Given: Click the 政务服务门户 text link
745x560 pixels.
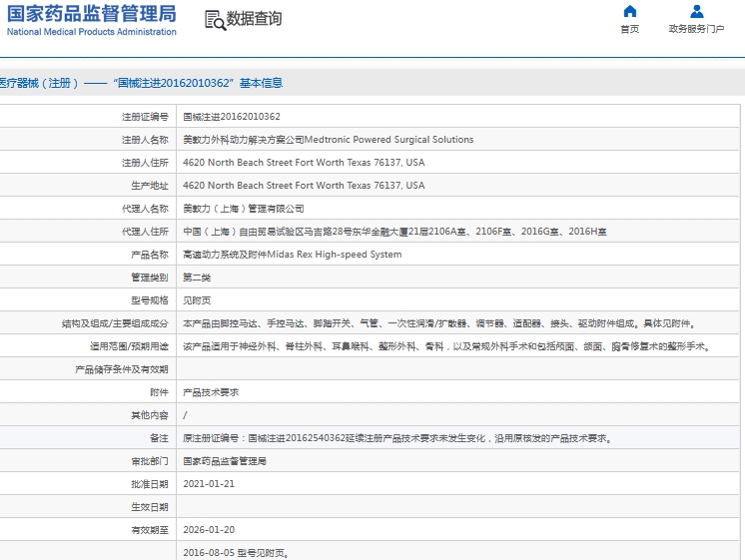Looking at the screenshot, I should pyautogui.click(x=696, y=29).
